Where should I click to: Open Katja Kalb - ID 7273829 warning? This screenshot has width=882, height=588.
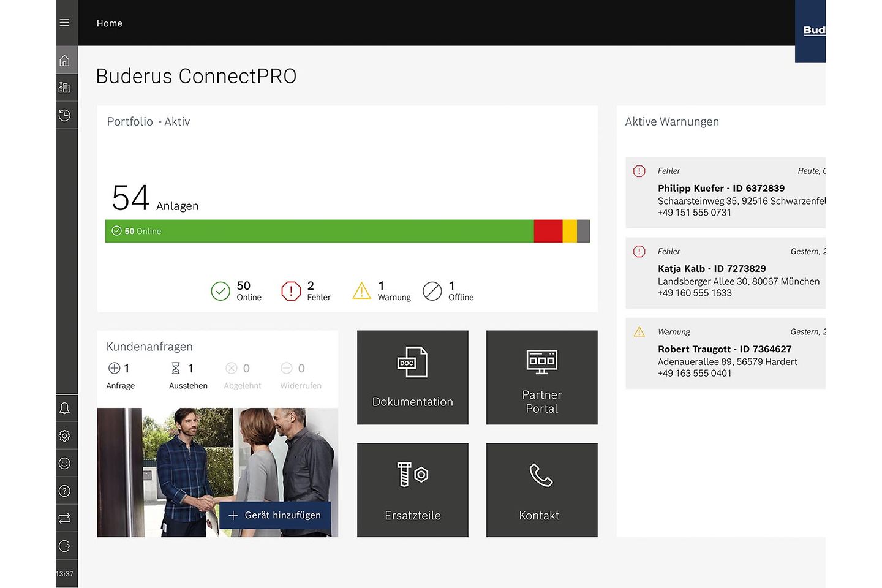(x=725, y=273)
